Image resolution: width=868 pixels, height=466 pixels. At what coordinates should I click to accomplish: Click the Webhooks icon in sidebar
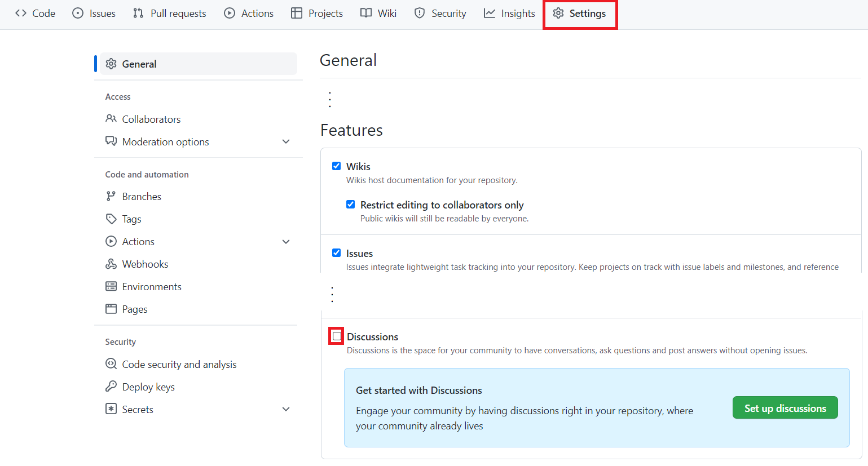pos(111,264)
